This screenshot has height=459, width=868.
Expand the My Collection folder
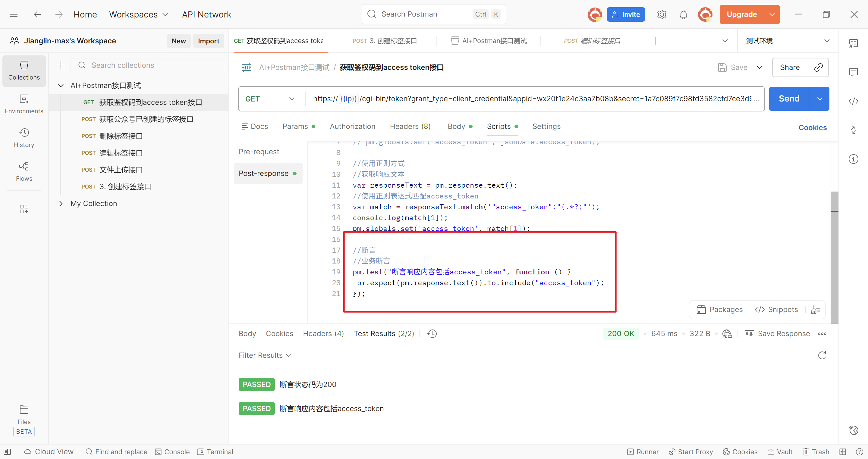click(61, 203)
